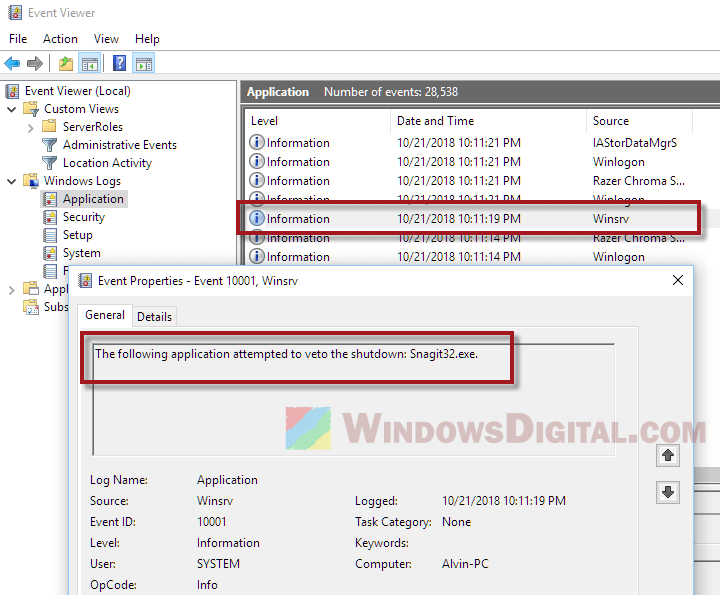720x595 pixels.
Task: Click the Event Viewer title bar icon
Action: 15,12
